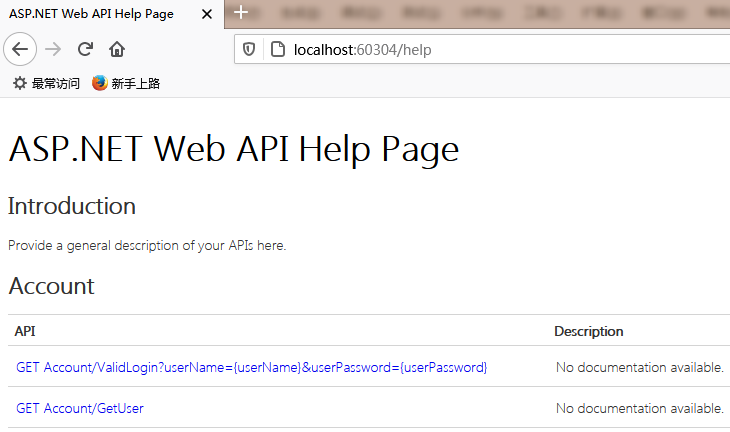Close the ASP.NET Web API Help Page tab

tap(207, 15)
